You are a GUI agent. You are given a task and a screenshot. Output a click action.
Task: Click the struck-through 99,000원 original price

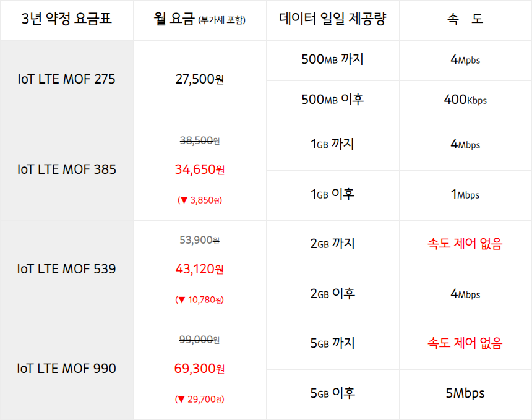199,340
